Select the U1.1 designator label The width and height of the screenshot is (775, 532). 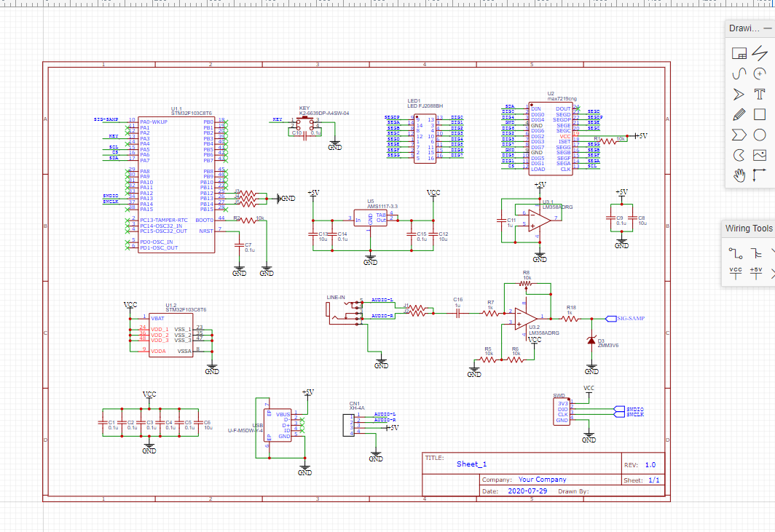click(x=176, y=108)
